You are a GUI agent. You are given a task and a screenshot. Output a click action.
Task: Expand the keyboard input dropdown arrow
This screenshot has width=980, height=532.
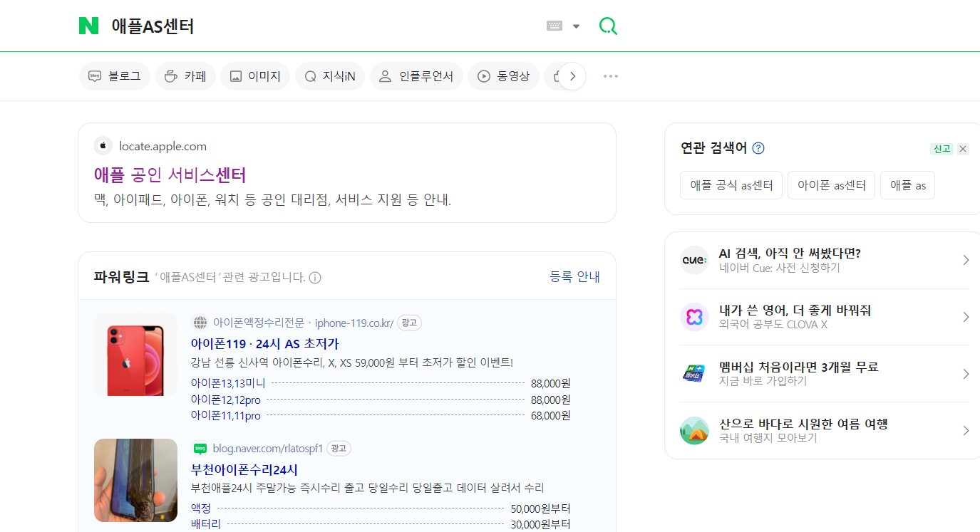click(576, 26)
